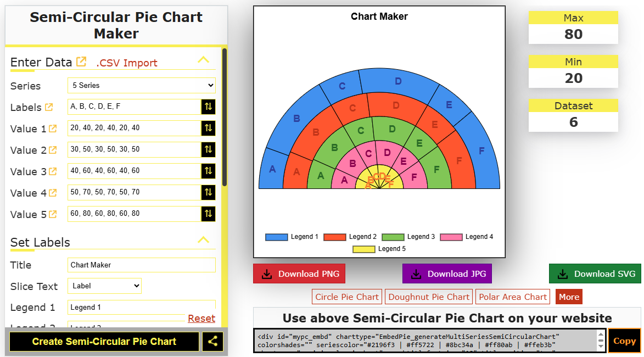Viewport: 644px width, 357px height.
Task: Open the More chart types menu
Action: click(x=568, y=296)
